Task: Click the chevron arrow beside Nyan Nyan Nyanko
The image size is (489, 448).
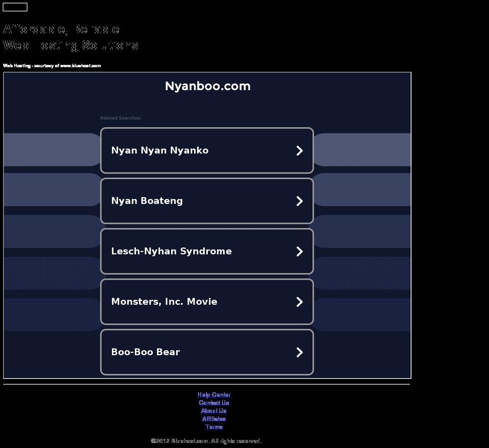Action: click(x=300, y=151)
